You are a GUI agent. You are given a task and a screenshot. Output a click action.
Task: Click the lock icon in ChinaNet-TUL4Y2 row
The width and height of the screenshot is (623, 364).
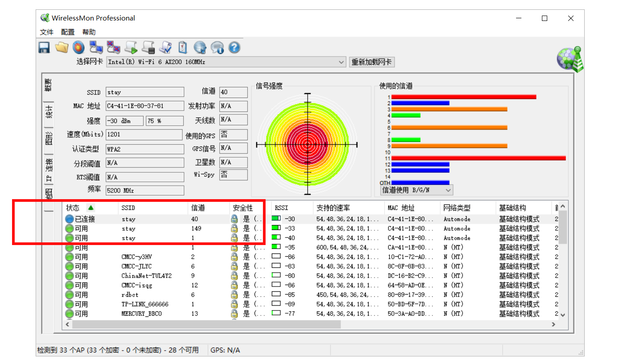coord(234,276)
